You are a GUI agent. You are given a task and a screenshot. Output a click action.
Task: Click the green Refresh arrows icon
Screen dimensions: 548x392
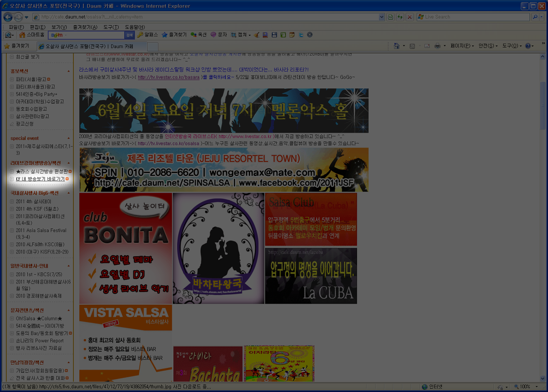(x=400, y=17)
